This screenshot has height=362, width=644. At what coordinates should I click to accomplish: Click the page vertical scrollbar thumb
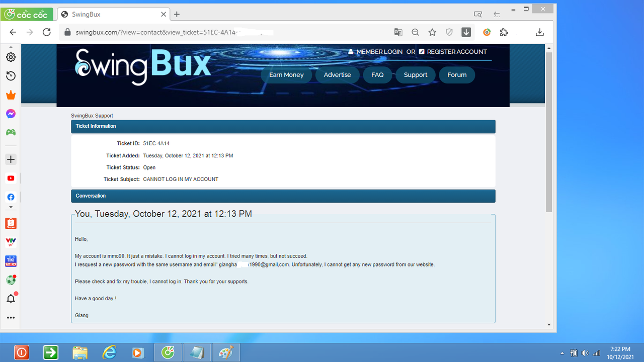click(549, 132)
